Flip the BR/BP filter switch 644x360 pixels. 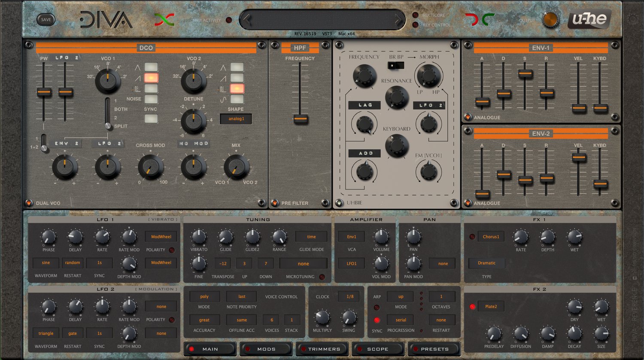(396, 65)
